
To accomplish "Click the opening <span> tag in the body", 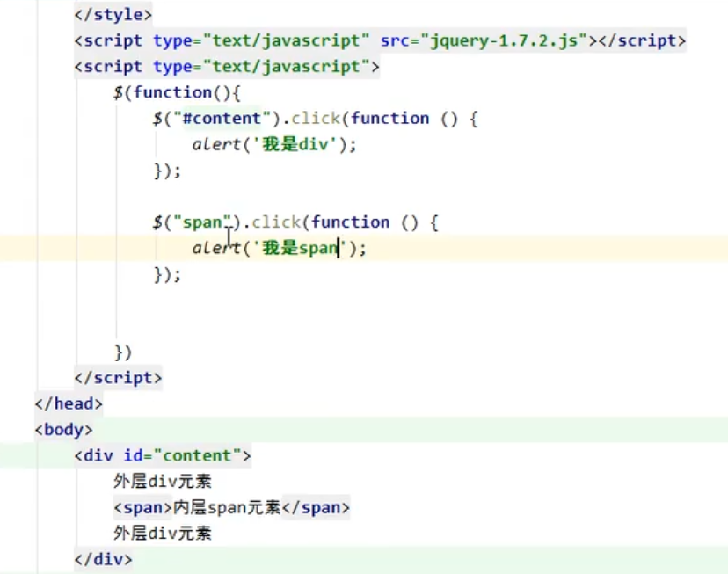I will (x=143, y=508).
